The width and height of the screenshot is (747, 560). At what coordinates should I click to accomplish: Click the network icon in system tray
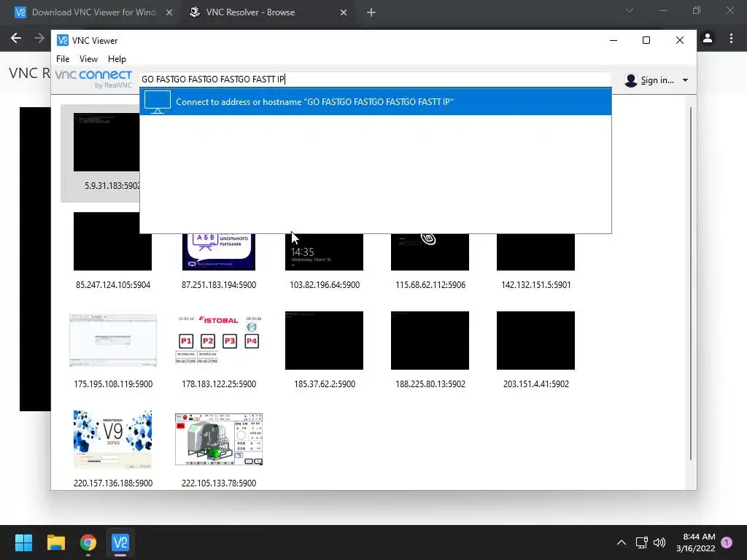click(642, 542)
